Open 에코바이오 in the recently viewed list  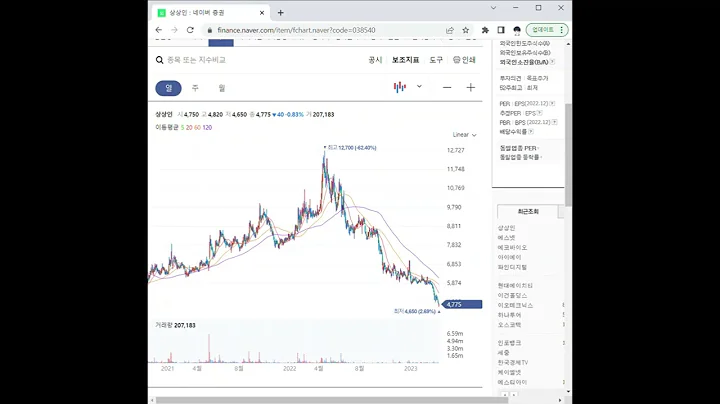[512, 247]
